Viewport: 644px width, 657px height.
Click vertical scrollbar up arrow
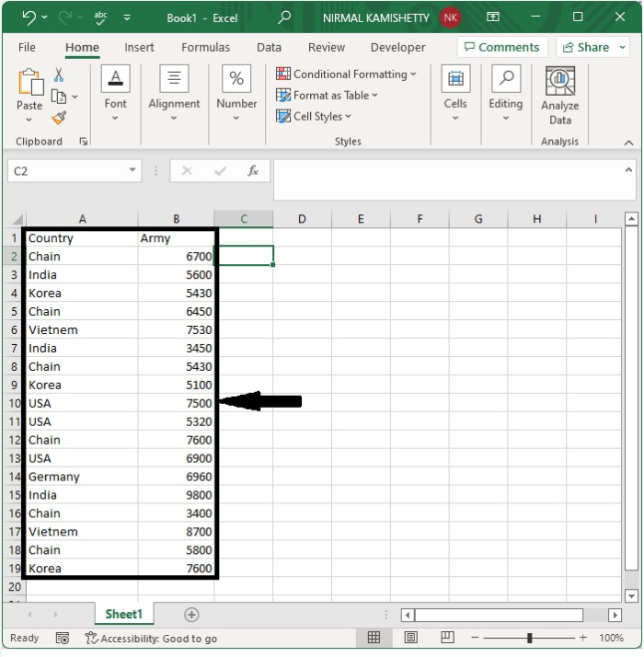coord(631,219)
